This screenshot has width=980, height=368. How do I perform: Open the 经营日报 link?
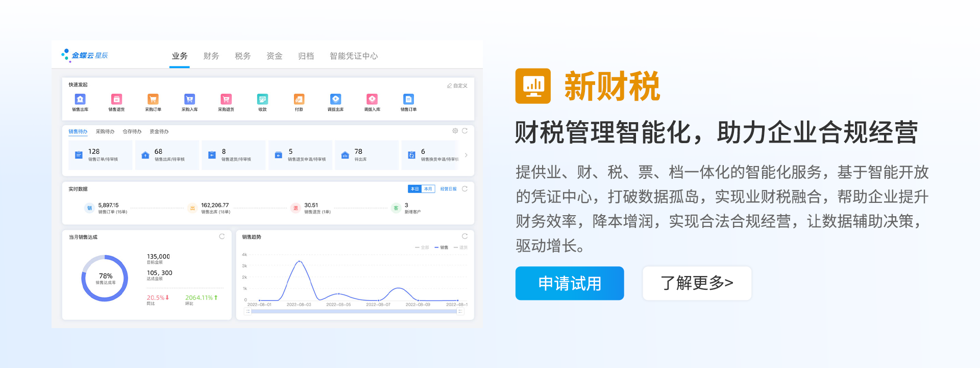[x=448, y=189]
